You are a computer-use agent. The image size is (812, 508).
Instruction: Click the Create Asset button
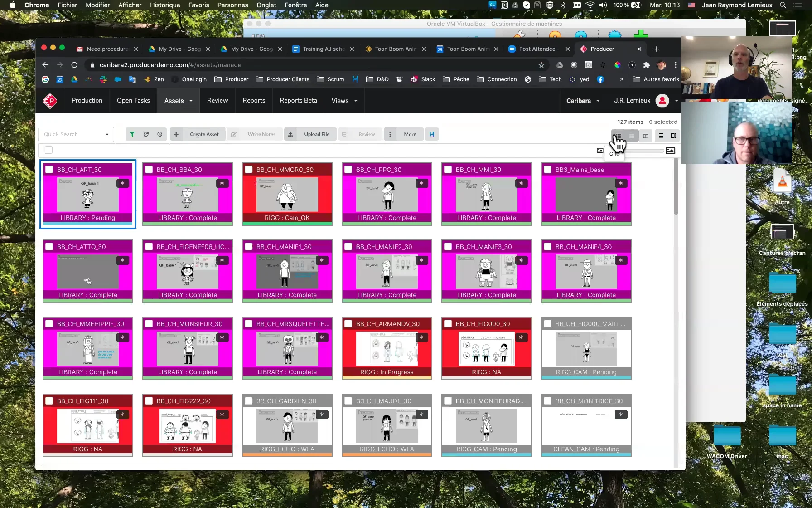pyautogui.click(x=198, y=134)
